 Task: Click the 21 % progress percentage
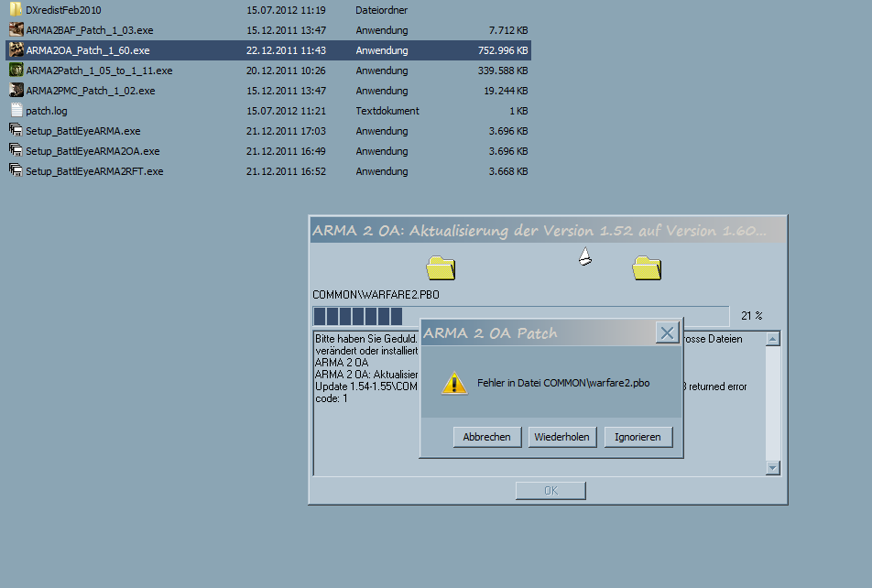pos(752,316)
